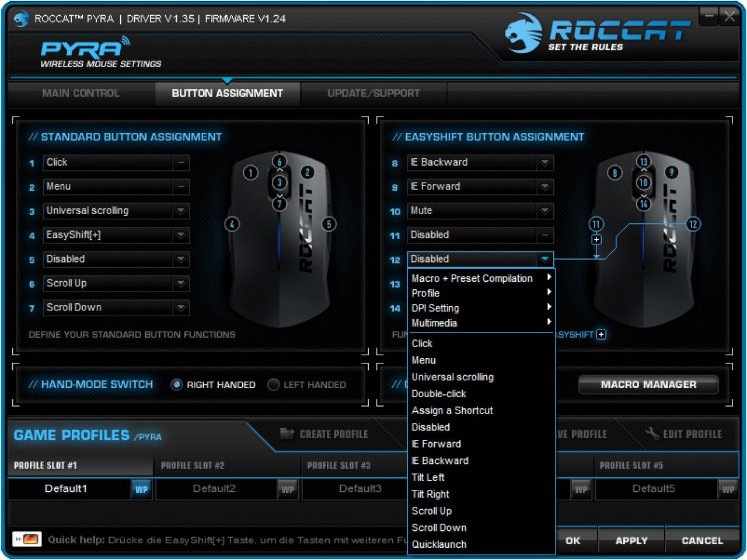747x560 pixels.
Task: Click the Default3 profile name field
Action: (x=360, y=489)
